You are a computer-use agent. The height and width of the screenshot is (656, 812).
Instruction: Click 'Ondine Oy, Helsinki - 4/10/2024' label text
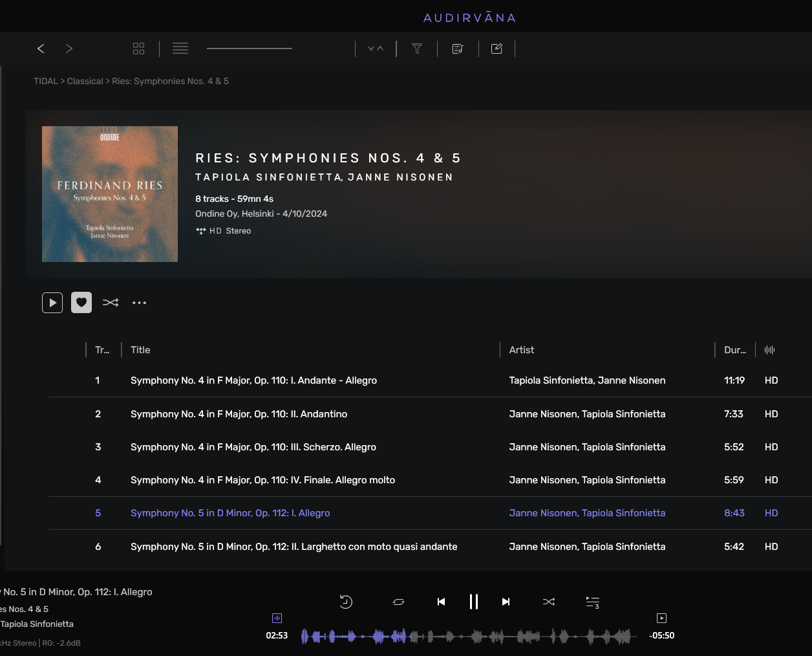click(x=261, y=214)
